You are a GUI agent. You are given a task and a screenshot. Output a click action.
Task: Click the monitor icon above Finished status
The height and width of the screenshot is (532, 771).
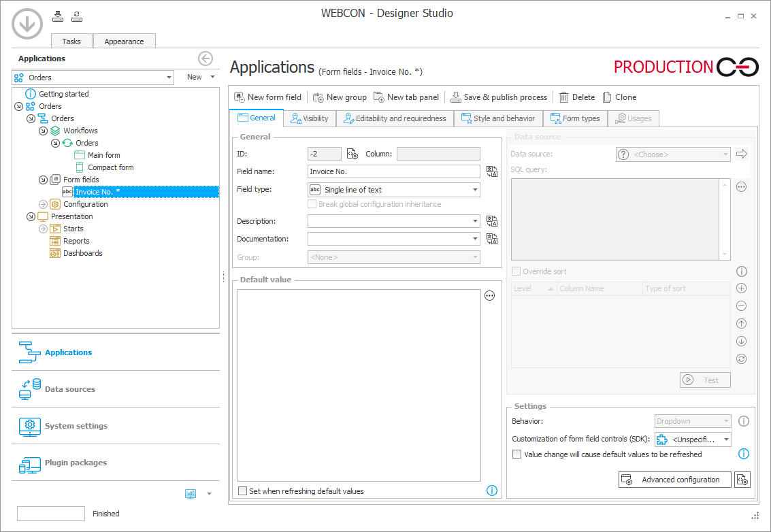191,494
